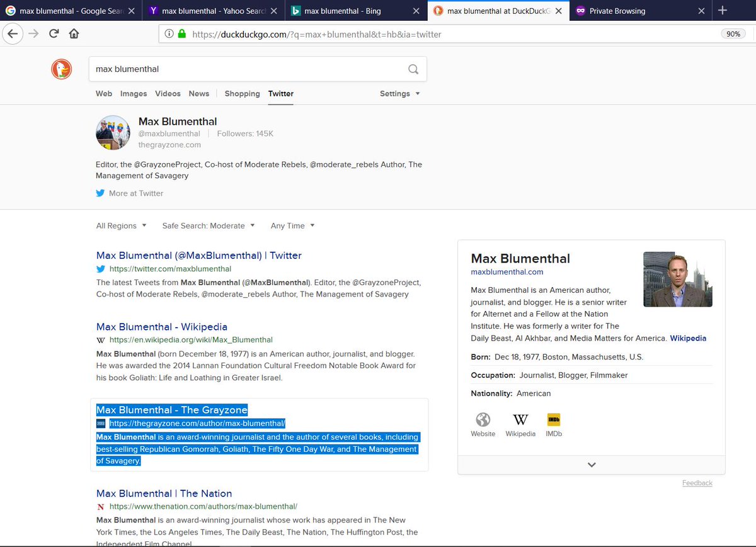Click Max Blumenthal photo in info panel

(677, 279)
